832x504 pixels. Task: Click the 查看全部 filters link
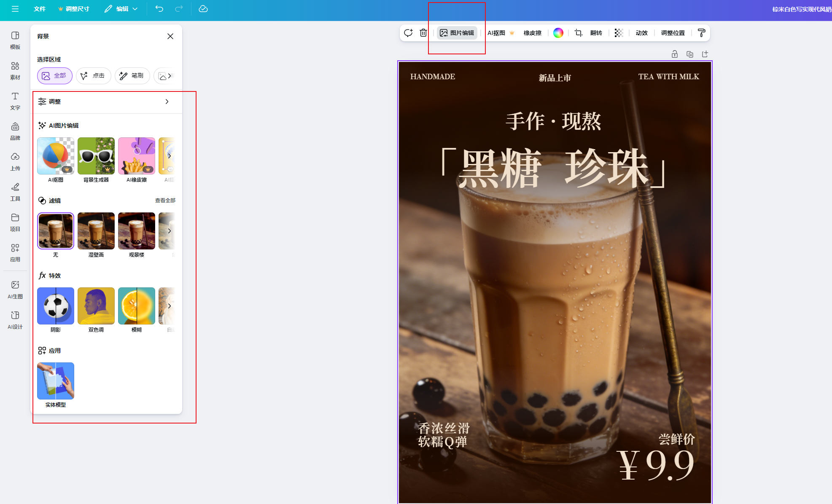coord(165,201)
